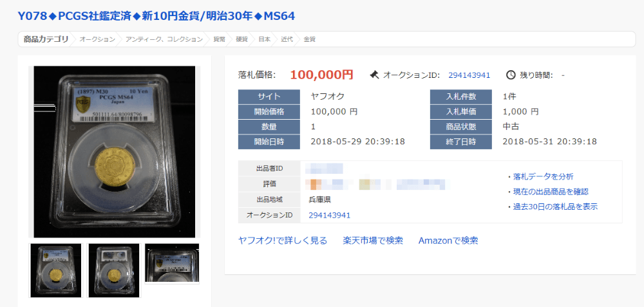Screen dimensions: 644x307
Task: Click the clock icon beside 残り時間
Action: coord(511,75)
